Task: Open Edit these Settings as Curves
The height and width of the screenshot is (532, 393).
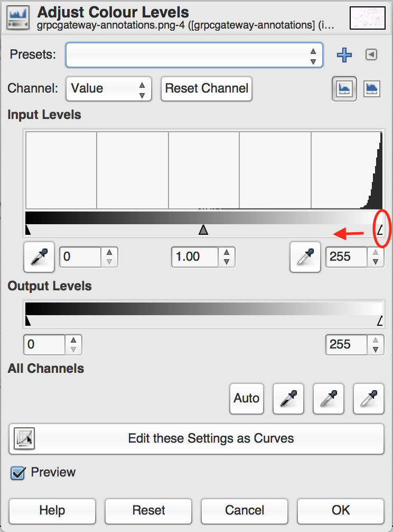Action: (196, 438)
